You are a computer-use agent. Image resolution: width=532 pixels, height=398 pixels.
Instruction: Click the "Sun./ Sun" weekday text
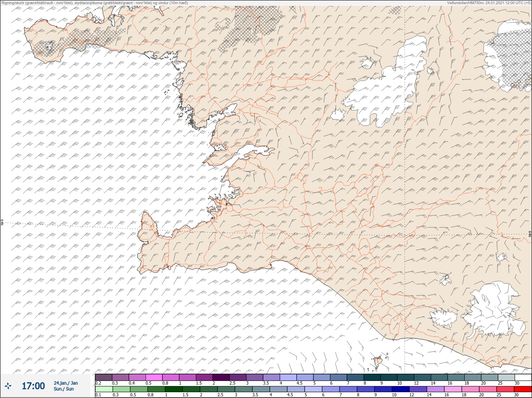64,389
